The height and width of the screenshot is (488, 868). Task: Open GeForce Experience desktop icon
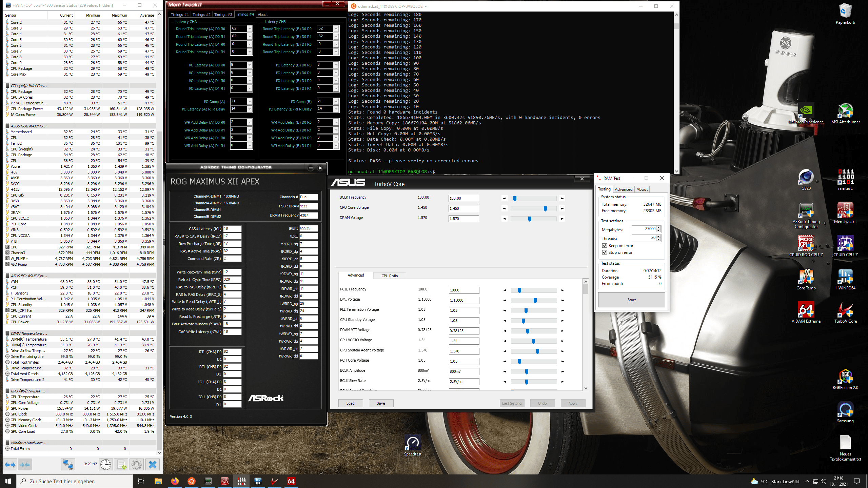pyautogui.click(x=806, y=114)
